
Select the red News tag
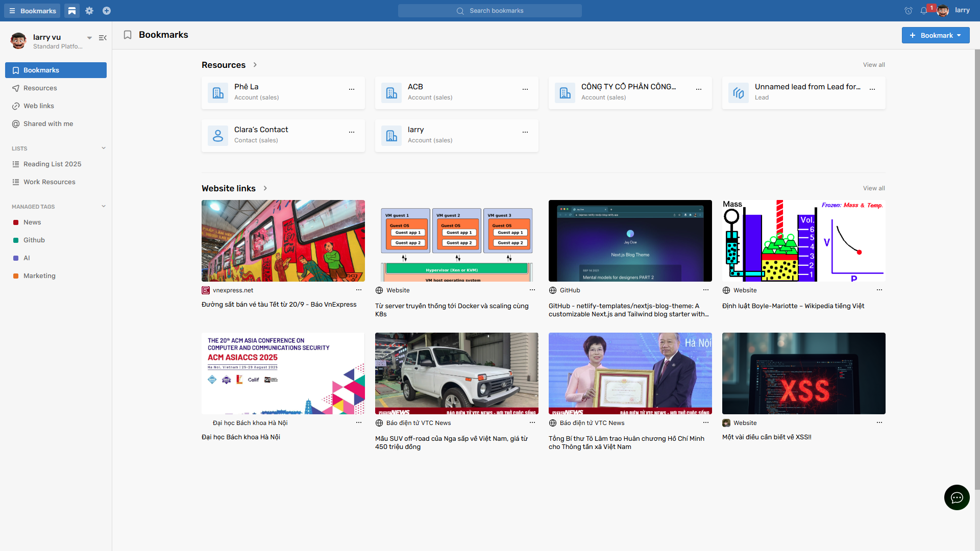coord(32,222)
